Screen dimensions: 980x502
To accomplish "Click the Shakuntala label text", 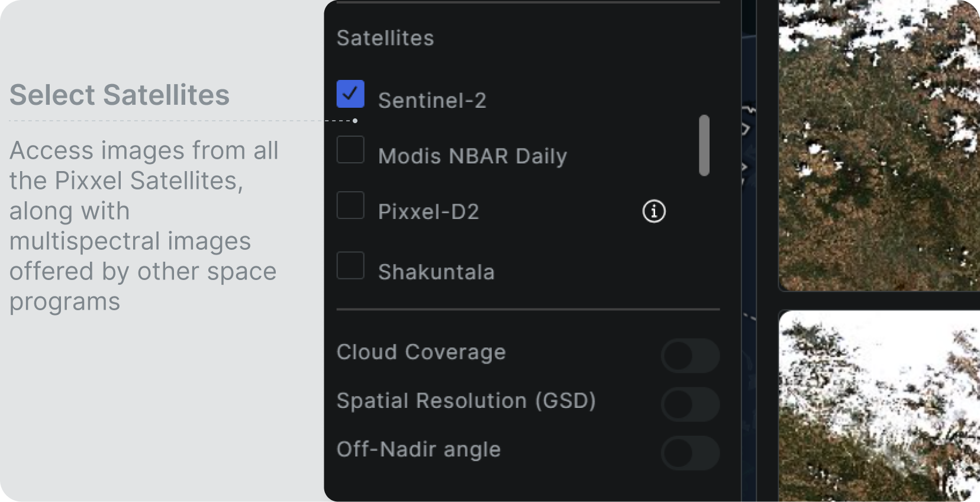I will (436, 272).
